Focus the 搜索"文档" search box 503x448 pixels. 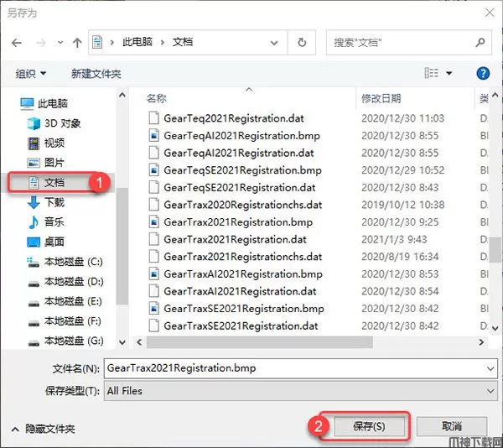[x=409, y=42]
